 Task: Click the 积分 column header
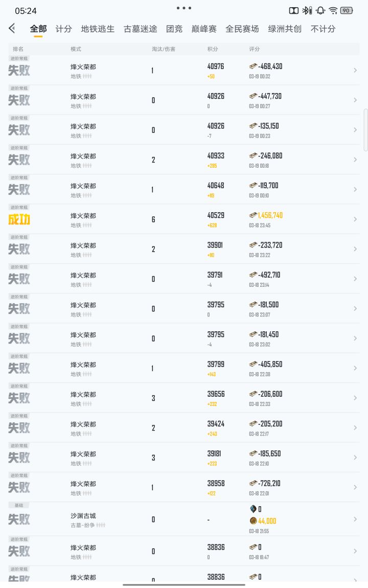point(213,49)
